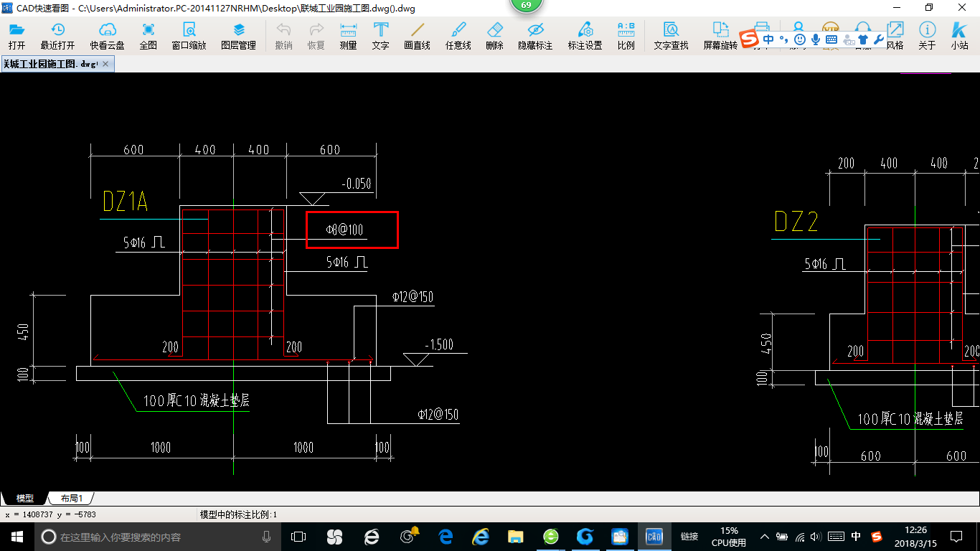980x551 pixels.
Task: Click the Φ8@100 annotation text
Action: [x=344, y=230]
